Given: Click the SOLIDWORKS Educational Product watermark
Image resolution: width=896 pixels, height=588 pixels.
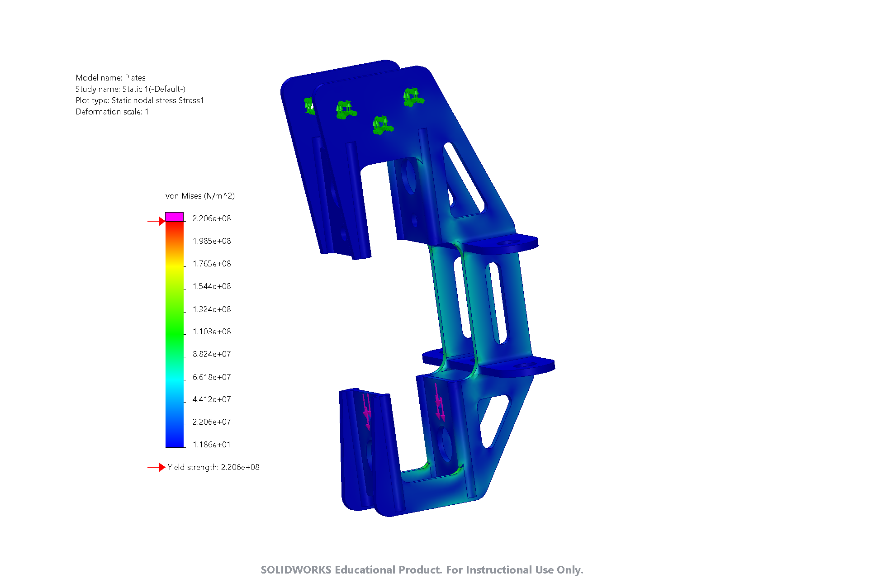Looking at the screenshot, I should [x=422, y=570].
